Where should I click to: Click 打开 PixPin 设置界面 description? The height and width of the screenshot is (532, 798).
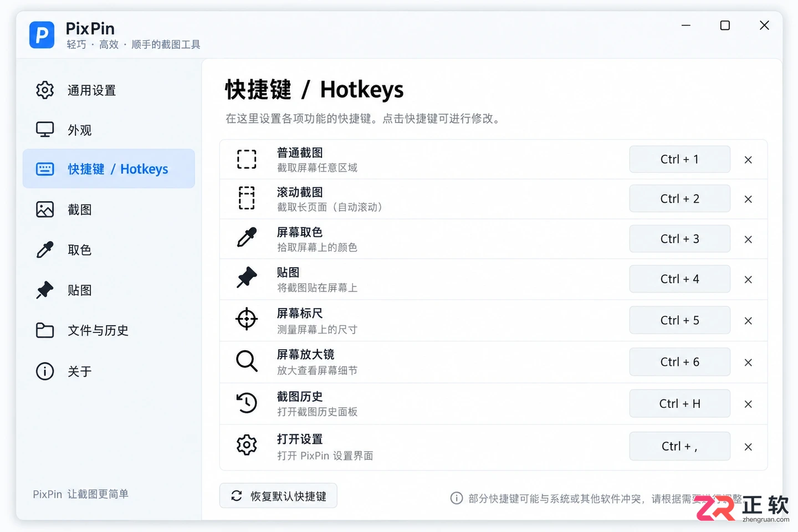tap(325, 456)
